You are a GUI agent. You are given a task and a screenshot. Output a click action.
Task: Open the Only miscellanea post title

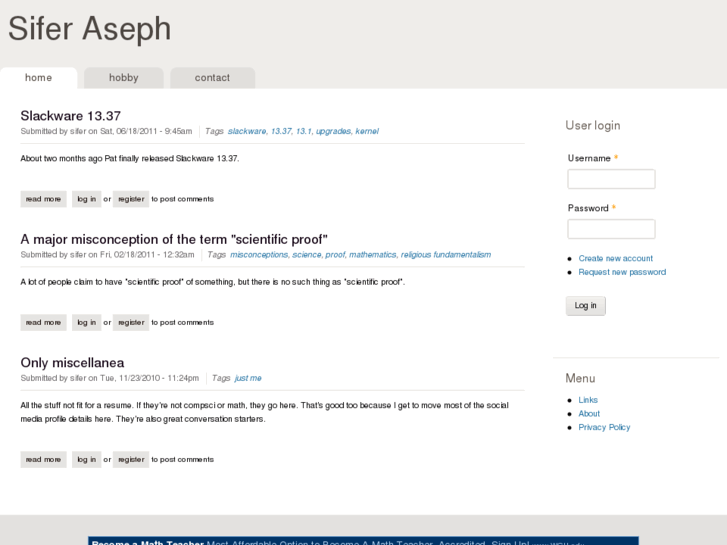pyautogui.click(x=72, y=363)
